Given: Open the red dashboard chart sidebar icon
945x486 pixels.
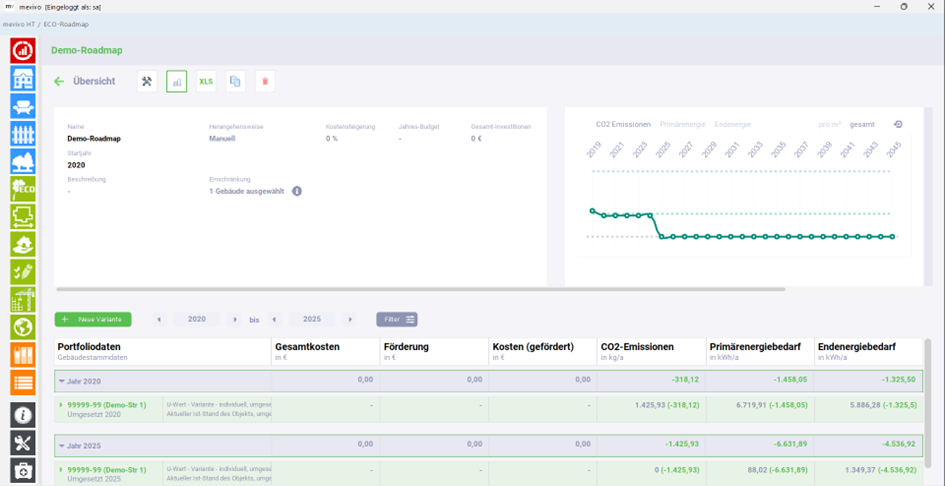Looking at the screenshot, I should pos(23,51).
